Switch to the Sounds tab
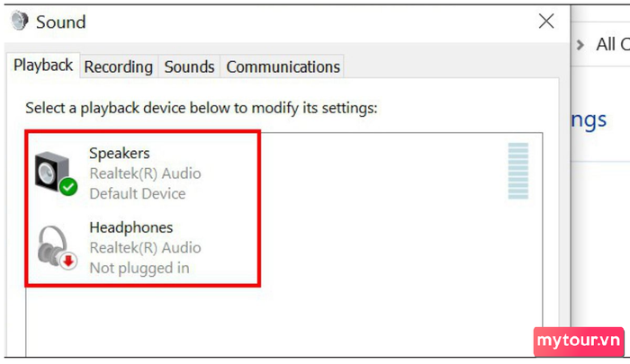 189,67
